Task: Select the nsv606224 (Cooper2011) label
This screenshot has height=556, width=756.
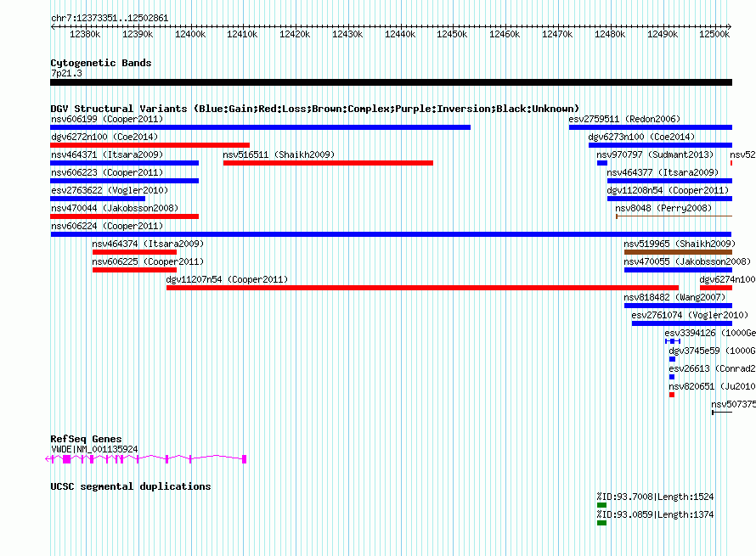Action: point(107,226)
